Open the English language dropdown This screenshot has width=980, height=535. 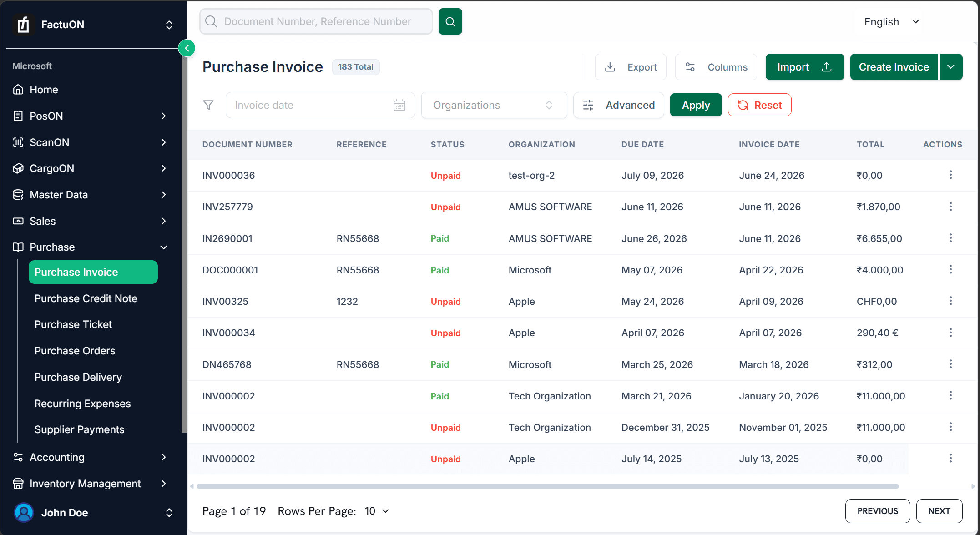[892, 22]
